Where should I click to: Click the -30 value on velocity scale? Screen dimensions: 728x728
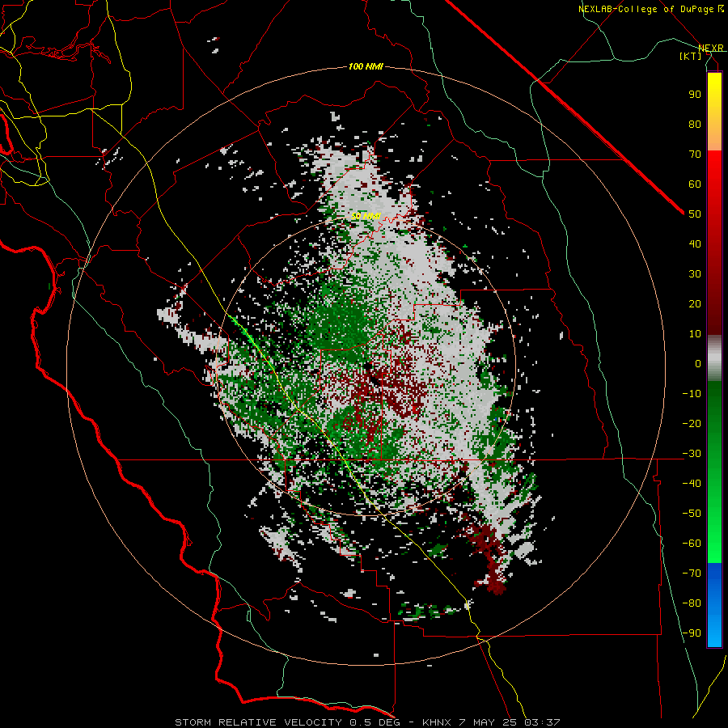point(692,454)
